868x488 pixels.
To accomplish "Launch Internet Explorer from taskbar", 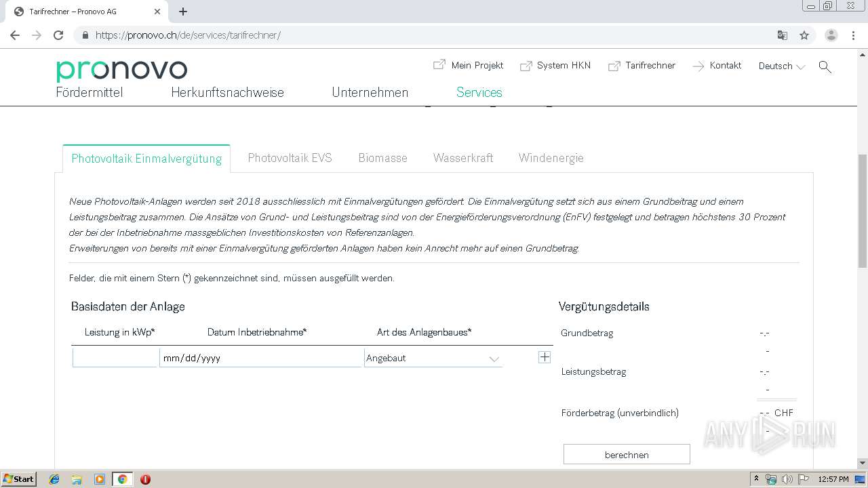I will (54, 479).
